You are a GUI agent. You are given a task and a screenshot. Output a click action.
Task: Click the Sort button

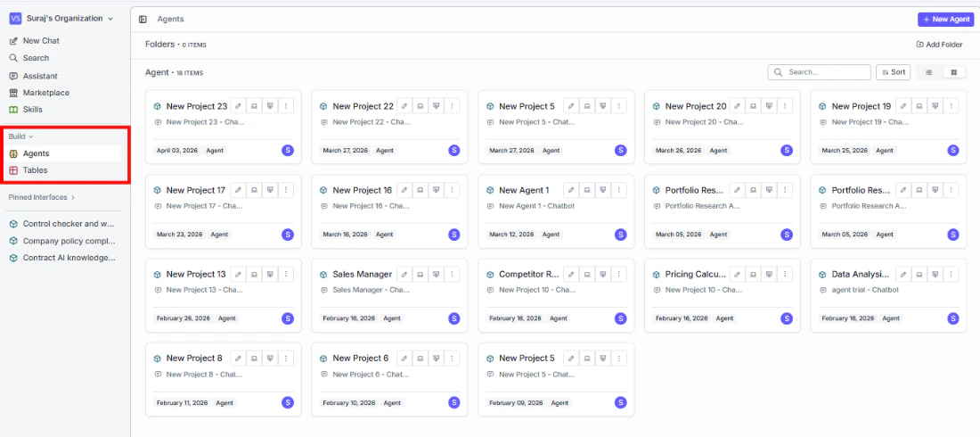(x=893, y=72)
